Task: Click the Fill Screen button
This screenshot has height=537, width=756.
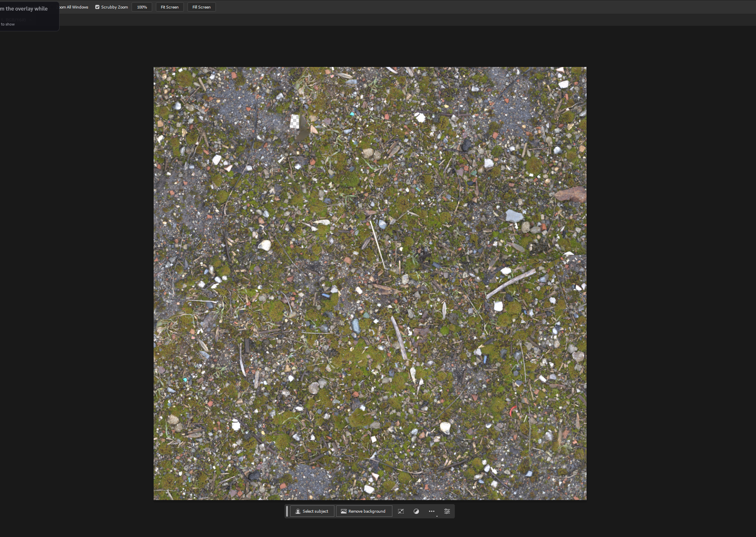Action: click(x=201, y=7)
